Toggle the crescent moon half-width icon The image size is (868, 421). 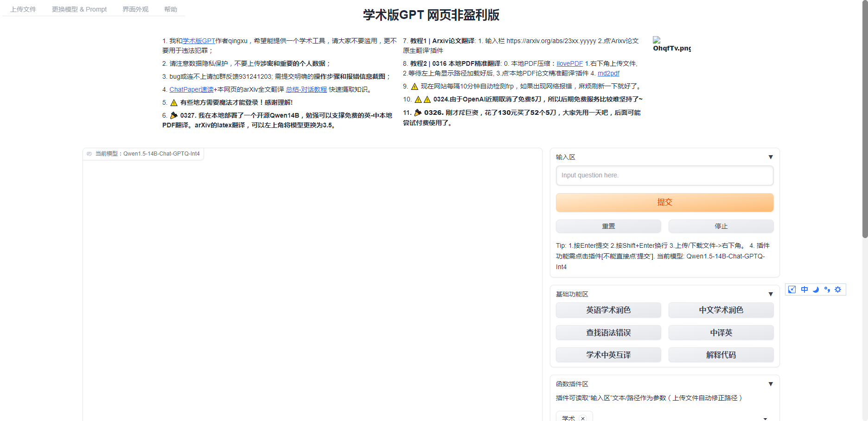pyautogui.click(x=816, y=289)
